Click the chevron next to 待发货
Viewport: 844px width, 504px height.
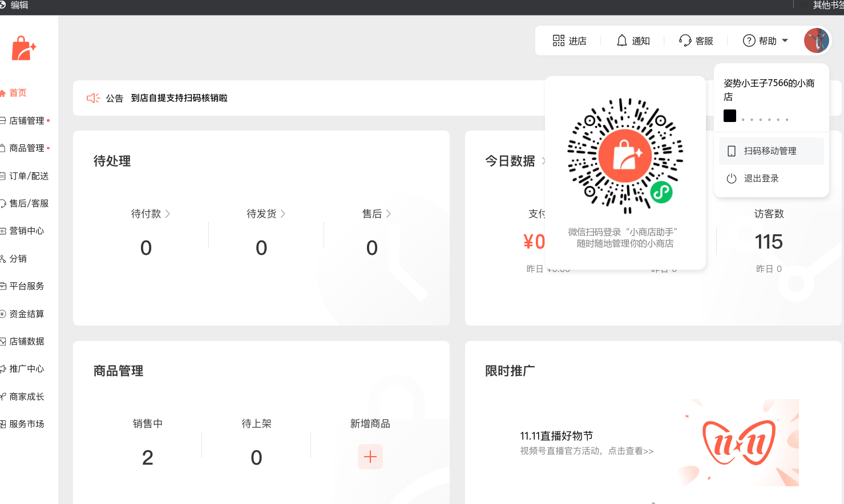[x=283, y=214]
